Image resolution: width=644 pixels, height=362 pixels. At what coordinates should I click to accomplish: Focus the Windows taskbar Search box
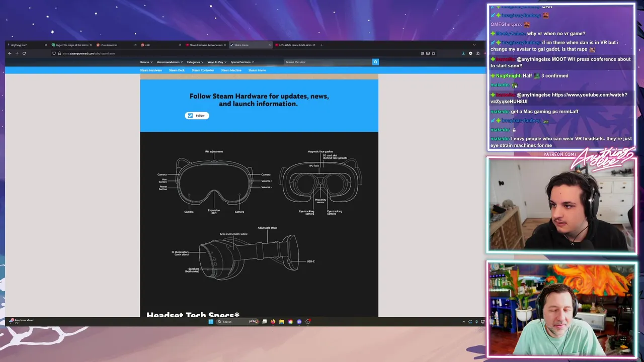coord(238,322)
